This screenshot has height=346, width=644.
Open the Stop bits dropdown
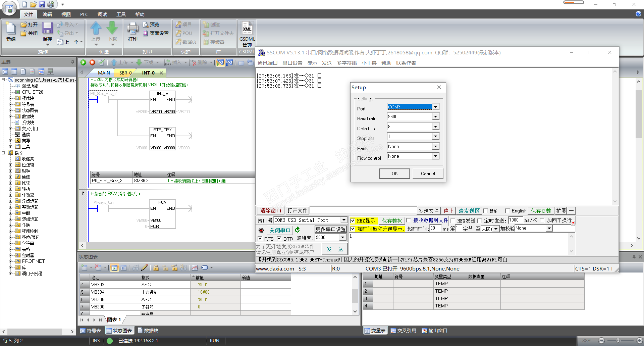point(435,136)
